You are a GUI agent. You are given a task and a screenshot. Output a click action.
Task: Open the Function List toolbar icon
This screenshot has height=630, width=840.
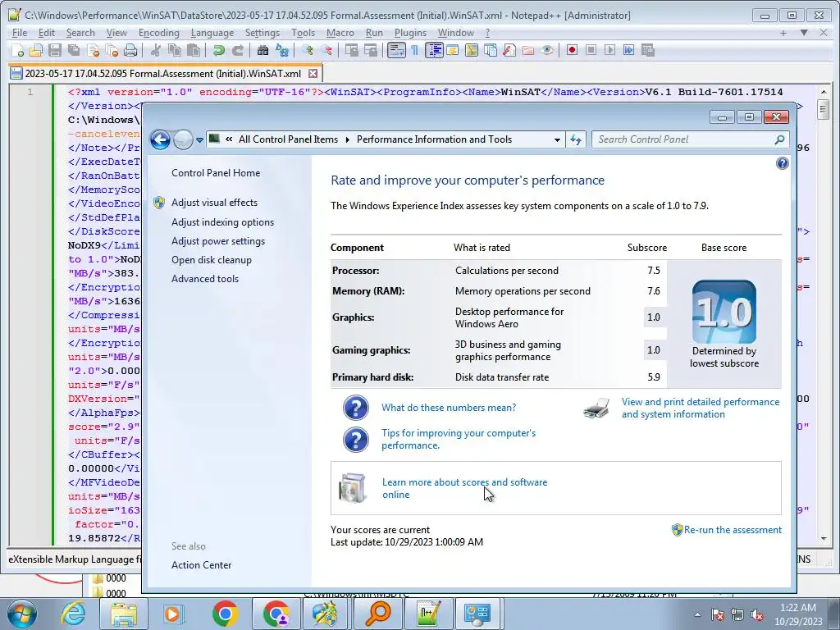[509, 50]
